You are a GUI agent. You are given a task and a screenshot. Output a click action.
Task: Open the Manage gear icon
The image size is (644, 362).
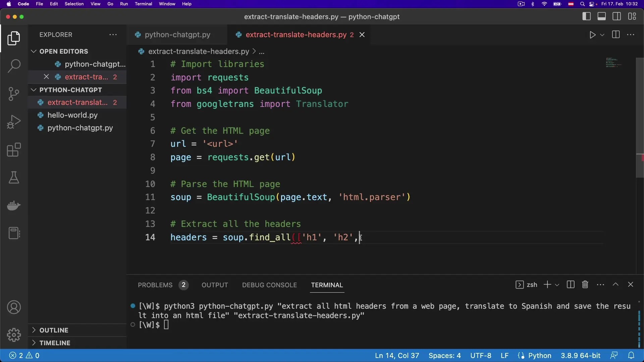pyautogui.click(x=14, y=335)
